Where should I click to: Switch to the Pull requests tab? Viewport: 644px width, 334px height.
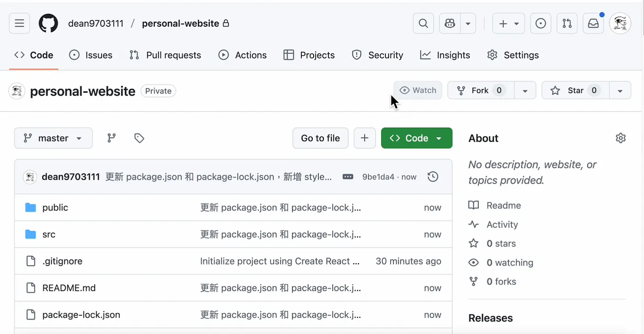[165, 55]
